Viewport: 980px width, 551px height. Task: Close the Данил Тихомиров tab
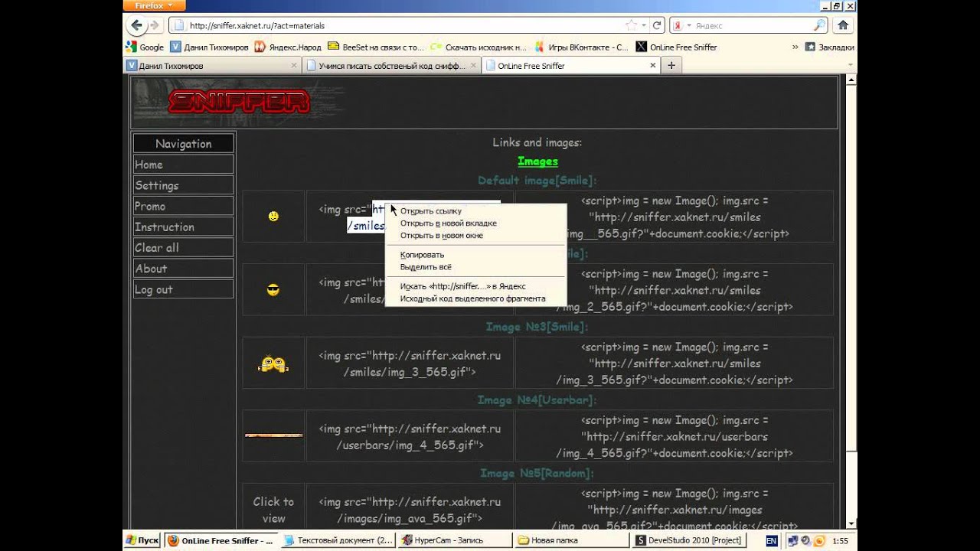(294, 66)
